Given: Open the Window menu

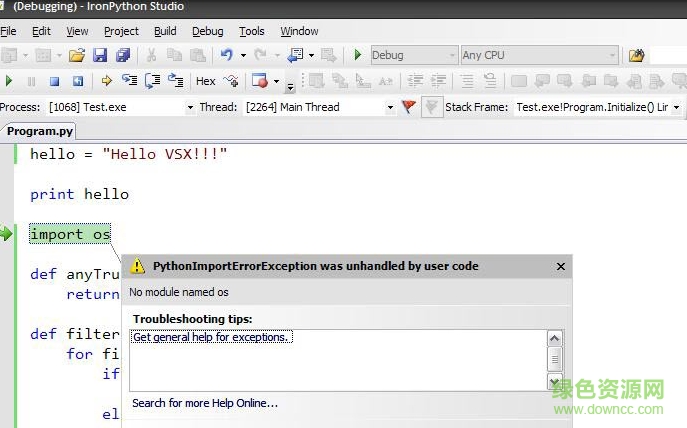Looking at the screenshot, I should pyautogui.click(x=299, y=31).
